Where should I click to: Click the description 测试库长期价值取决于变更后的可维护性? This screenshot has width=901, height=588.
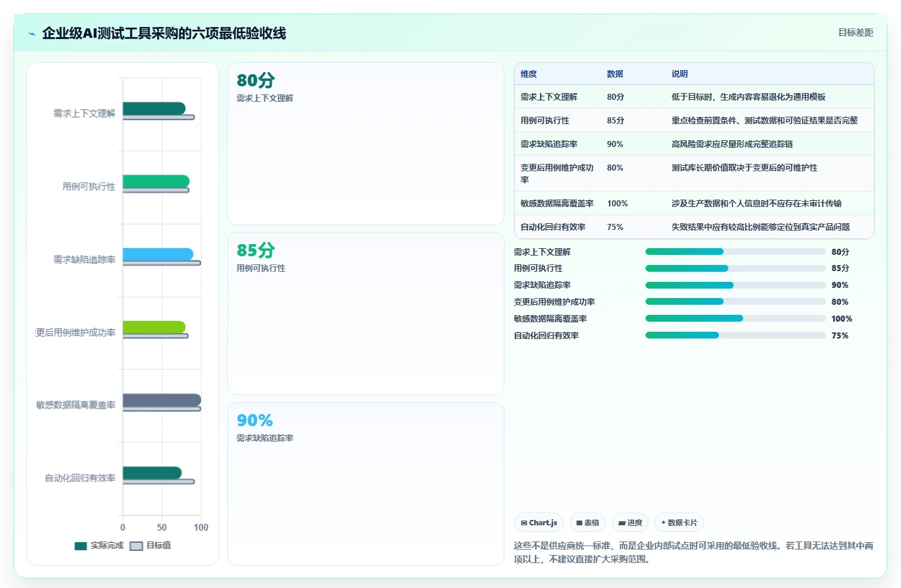(x=745, y=167)
